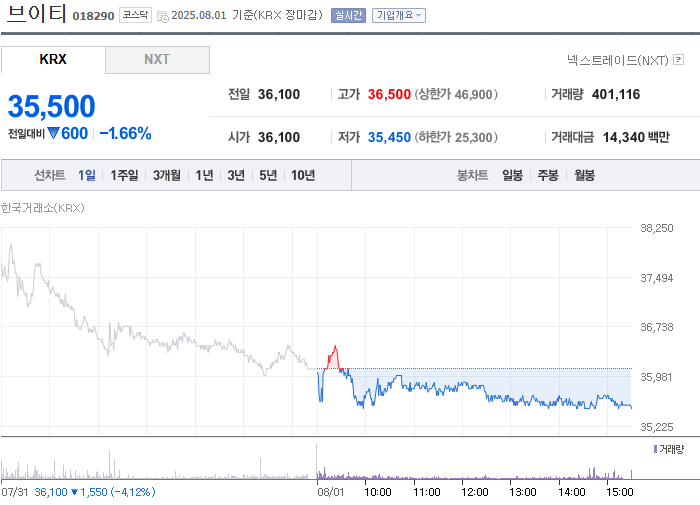Click the 실시간 button
Viewport: 700px width, 505px height.
tap(348, 16)
